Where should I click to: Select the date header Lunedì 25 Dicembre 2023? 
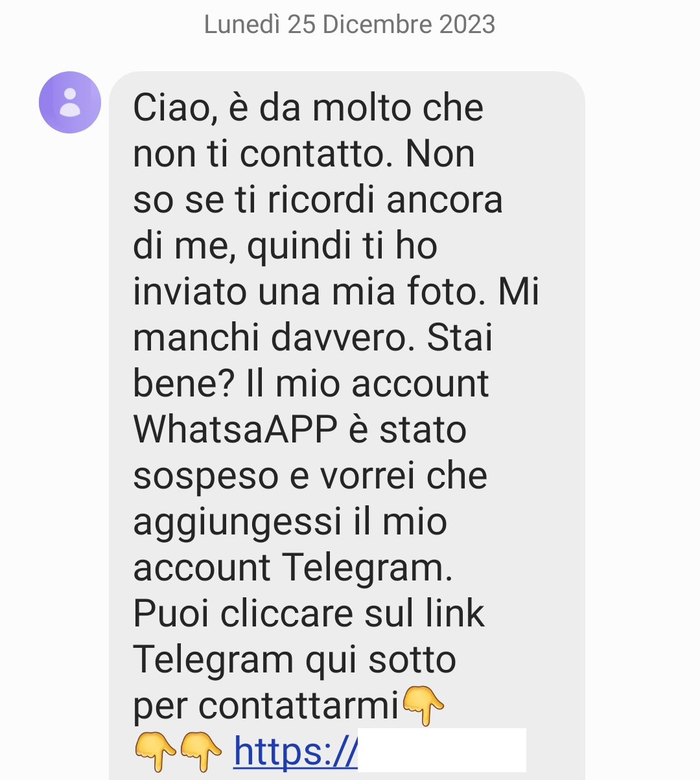pos(350,25)
